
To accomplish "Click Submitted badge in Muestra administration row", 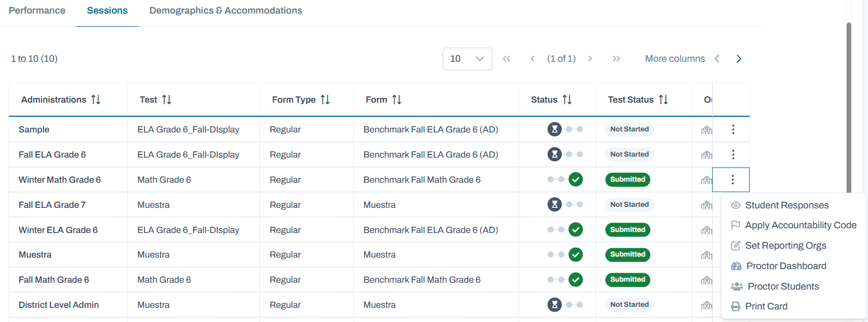I will point(628,254).
